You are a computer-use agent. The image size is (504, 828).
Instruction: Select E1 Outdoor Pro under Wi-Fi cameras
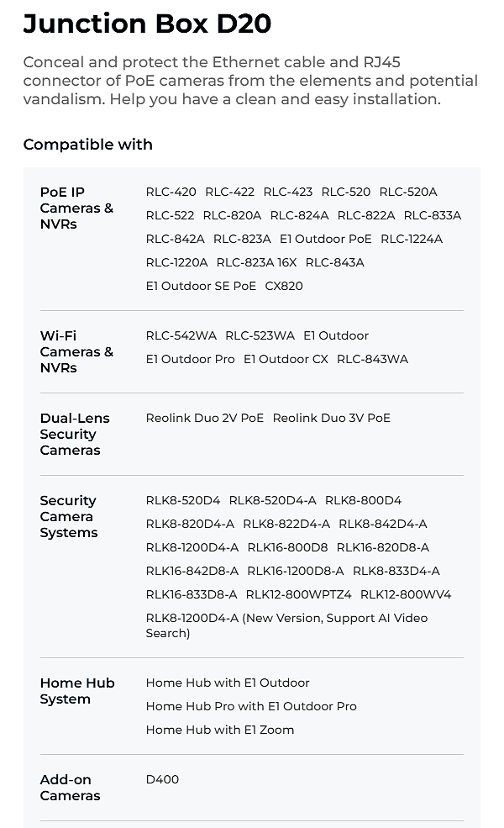pos(191,359)
